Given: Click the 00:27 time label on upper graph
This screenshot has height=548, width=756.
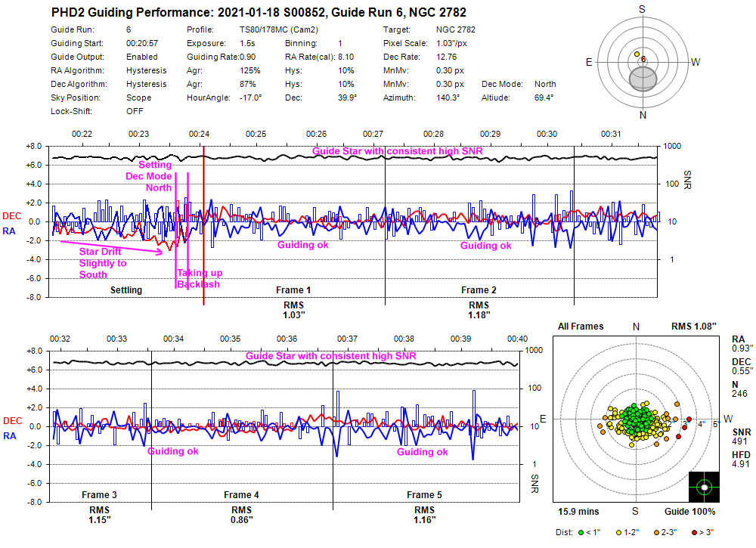Looking at the screenshot, I should 373,134.
